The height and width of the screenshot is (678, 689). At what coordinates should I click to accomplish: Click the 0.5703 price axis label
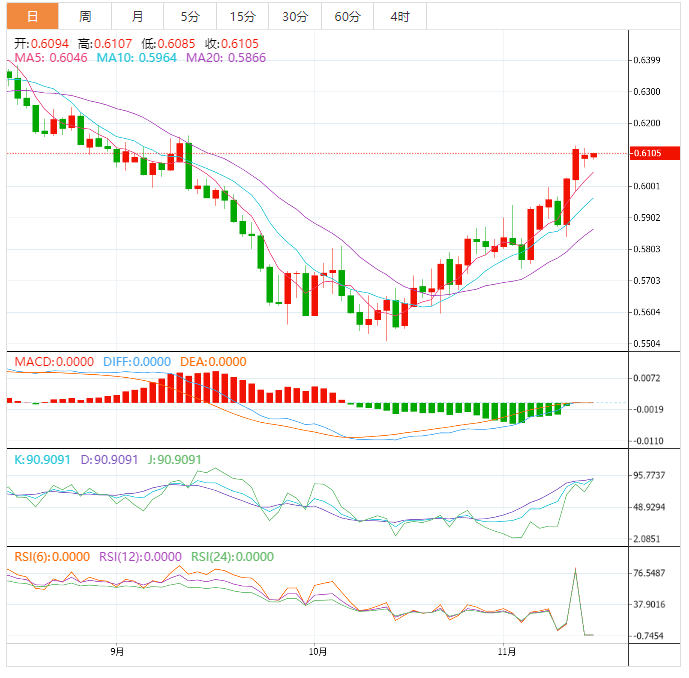click(x=646, y=280)
